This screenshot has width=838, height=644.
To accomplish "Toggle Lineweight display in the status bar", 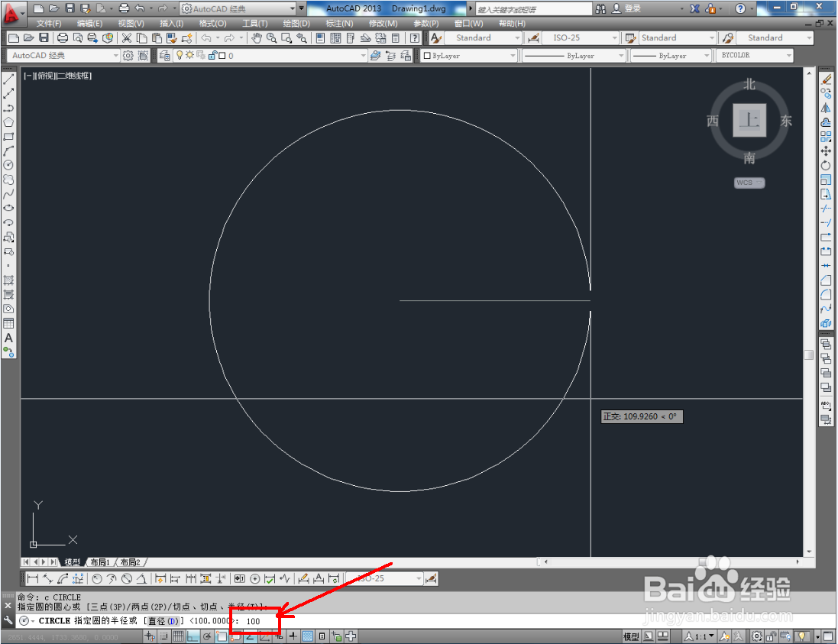I will [x=293, y=636].
